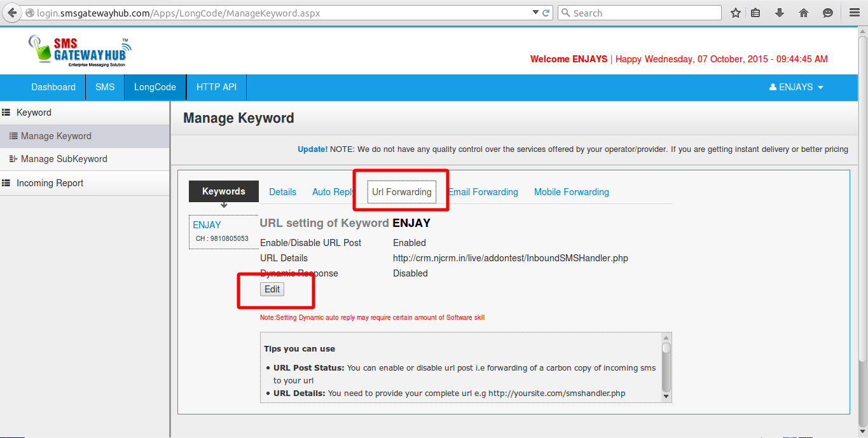The width and height of the screenshot is (868, 438).
Task: Click the 'Enabled' URL post status value
Action: pos(410,243)
